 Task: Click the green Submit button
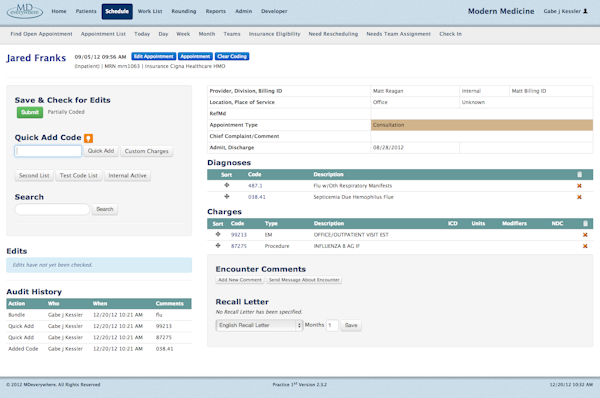30,113
